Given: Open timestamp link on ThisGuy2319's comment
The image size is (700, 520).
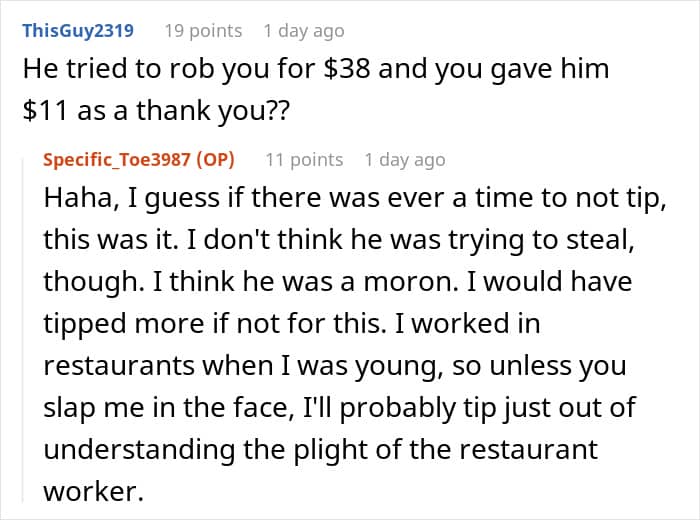Looking at the screenshot, I should [x=304, y=31].
